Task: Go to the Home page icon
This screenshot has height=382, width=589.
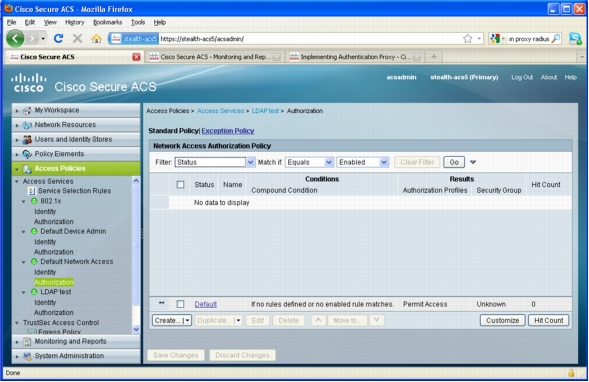Action: pyautogui.click(x=97, y=38)
